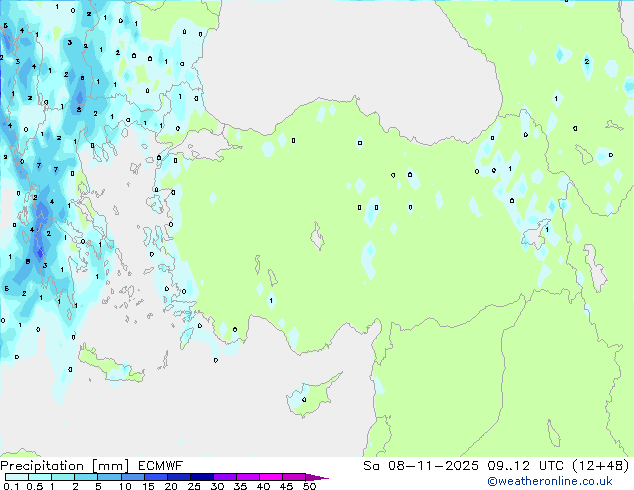
Task: Click the over-50 arrow tip of legend
Action: click(317, 477)
